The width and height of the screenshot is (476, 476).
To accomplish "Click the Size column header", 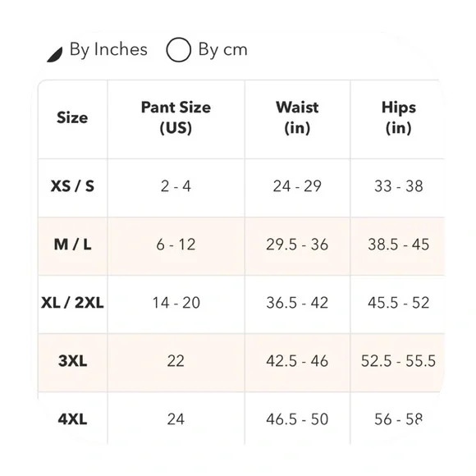I will pyautogui.click(x=72, y=117).
